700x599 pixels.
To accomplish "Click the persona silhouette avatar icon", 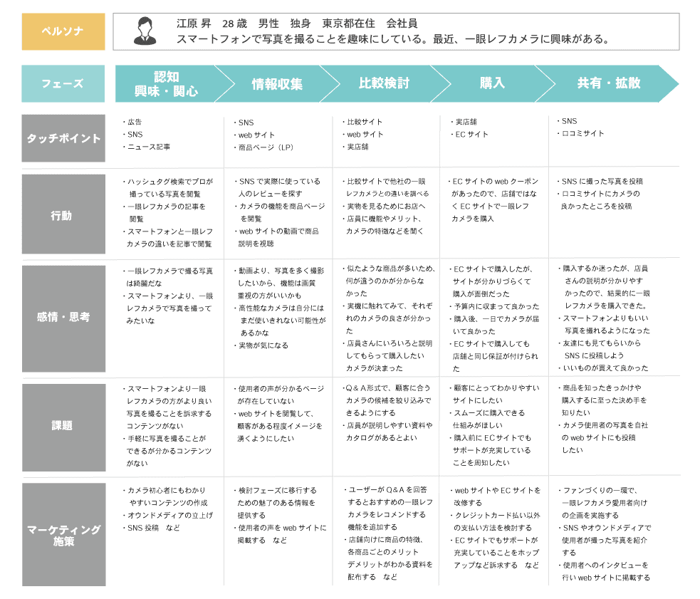I will [145, 31].
